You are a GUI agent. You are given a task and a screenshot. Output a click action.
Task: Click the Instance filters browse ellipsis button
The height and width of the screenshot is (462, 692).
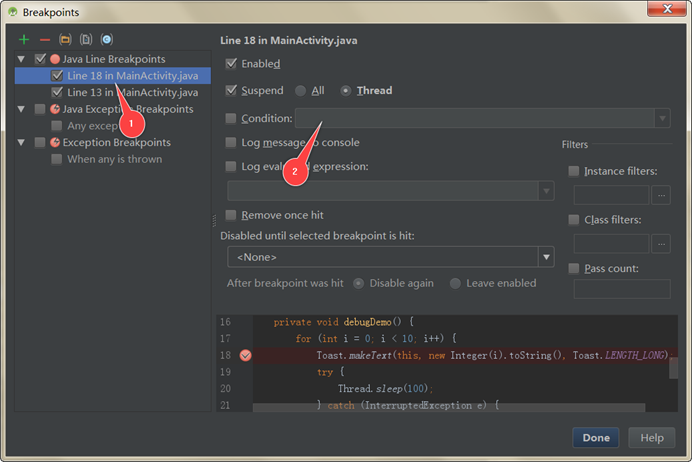[660, 194]
